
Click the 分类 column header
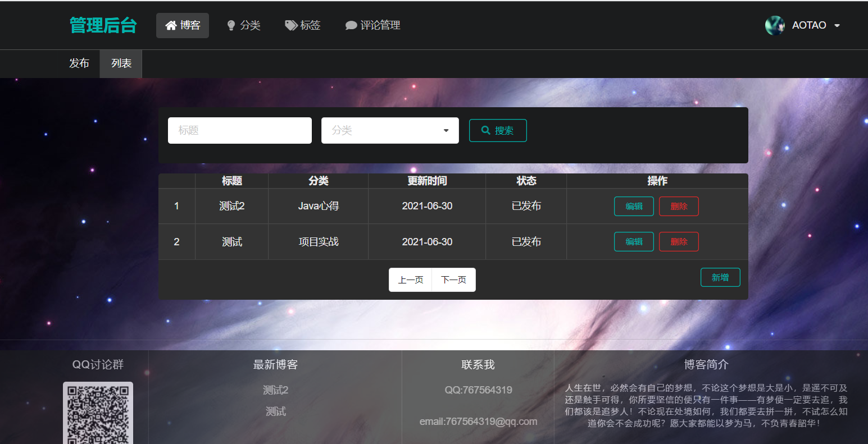[319, 181]
